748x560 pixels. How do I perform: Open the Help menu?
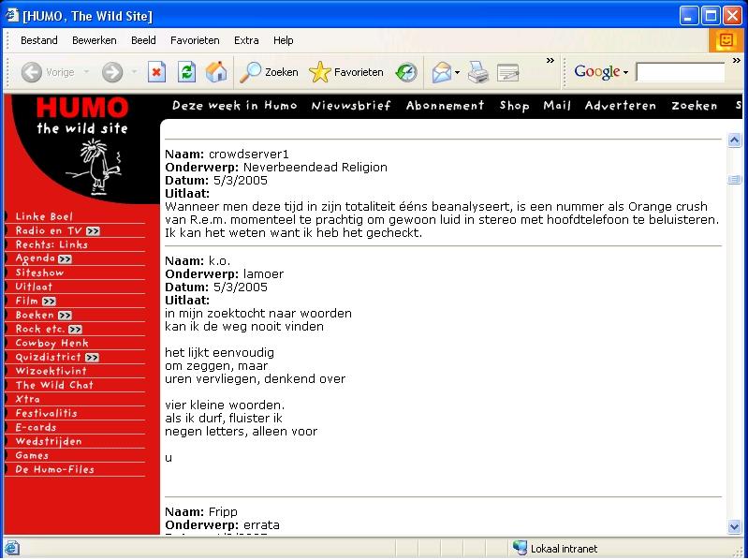pos(284,40)
